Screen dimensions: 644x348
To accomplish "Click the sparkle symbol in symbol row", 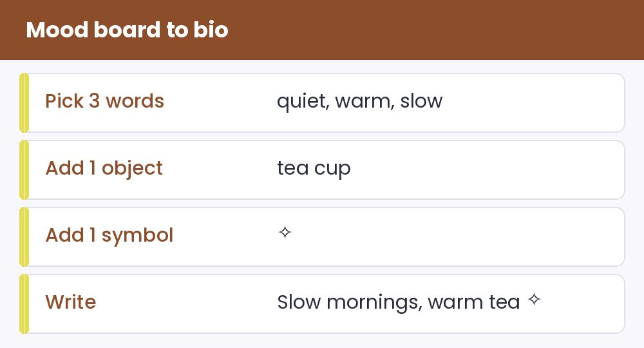I will (x=285, y=233).
